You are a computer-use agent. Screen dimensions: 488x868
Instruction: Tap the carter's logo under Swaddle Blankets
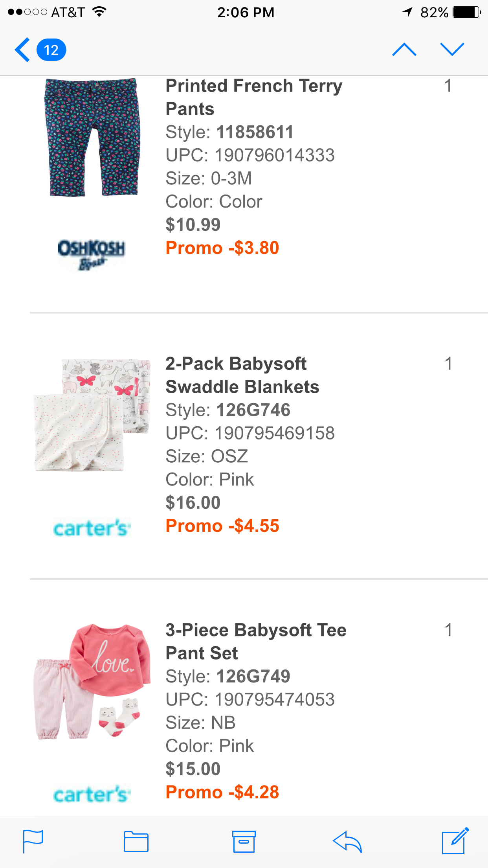[92, 528]
